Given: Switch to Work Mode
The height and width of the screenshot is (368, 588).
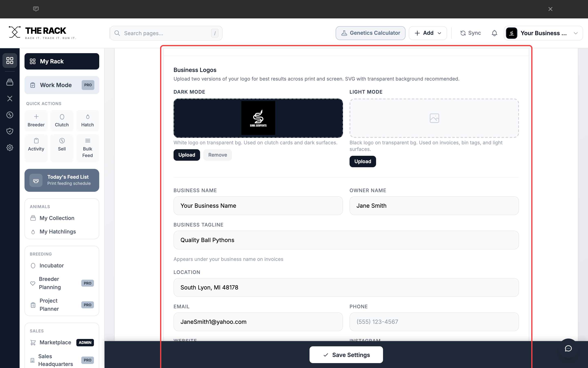Looking at the screenshot, I should 62,85.
